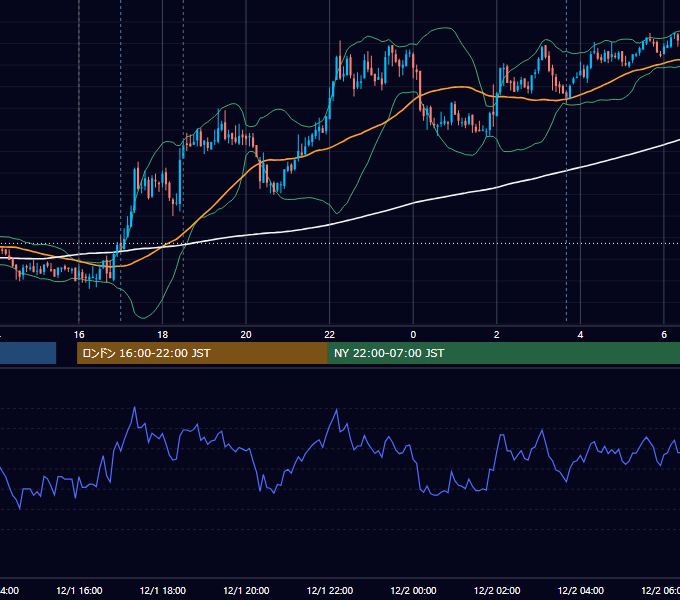Click the London 16:00-22:00 JST session bar
Image resolution: width=680 pixels, height=600 pixels.
pos(202,353)
